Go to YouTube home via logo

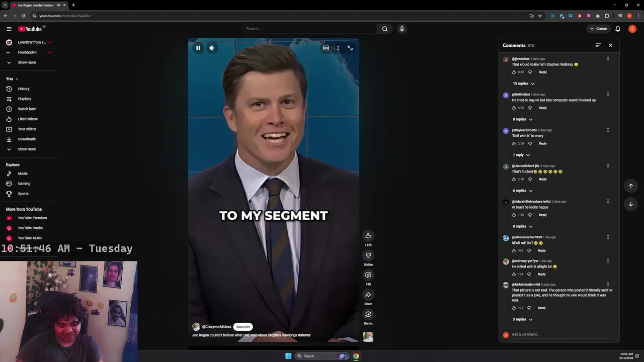click(30, 29)
